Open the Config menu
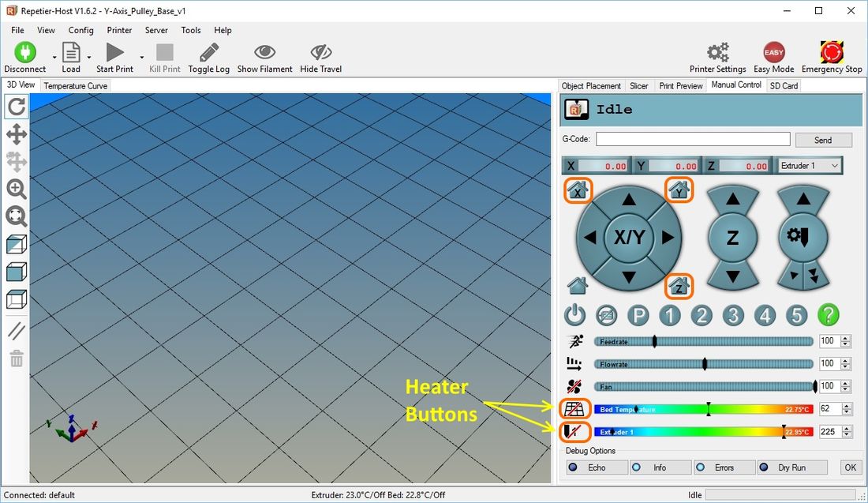 pos(80,30)
